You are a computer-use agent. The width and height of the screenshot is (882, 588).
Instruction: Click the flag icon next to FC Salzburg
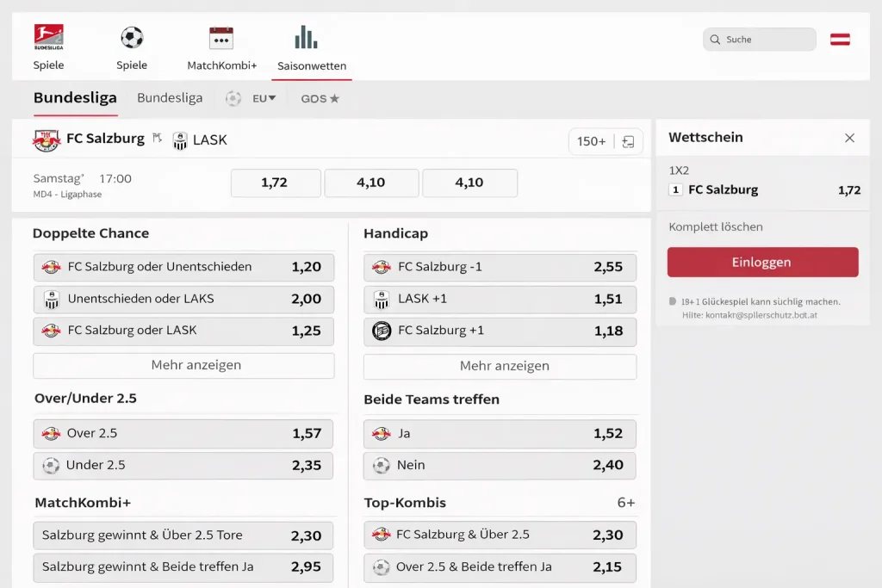point(157,138)
